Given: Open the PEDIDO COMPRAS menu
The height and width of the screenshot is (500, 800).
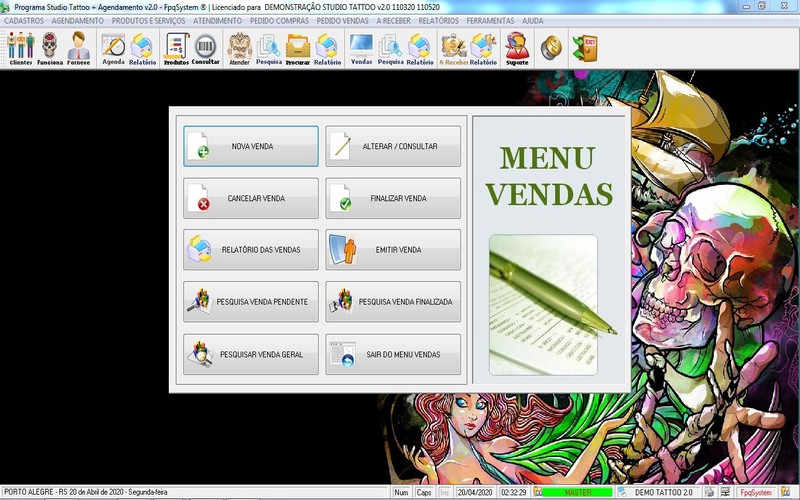Looking at the screenshot, I should 279,21.
